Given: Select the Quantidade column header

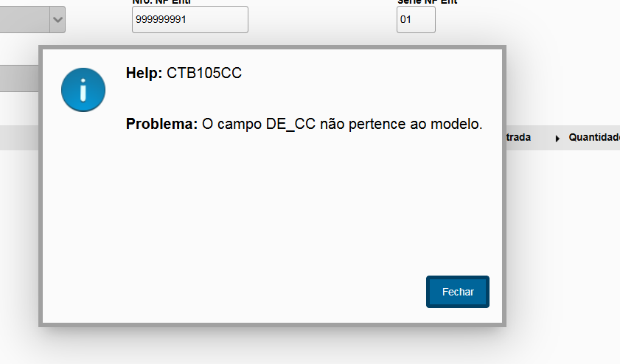Looking at the screenshot, I should (x=594, y=137).
